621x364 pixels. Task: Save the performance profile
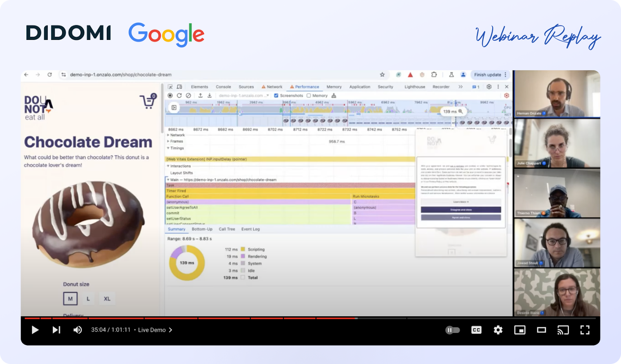tap(210, 95)
